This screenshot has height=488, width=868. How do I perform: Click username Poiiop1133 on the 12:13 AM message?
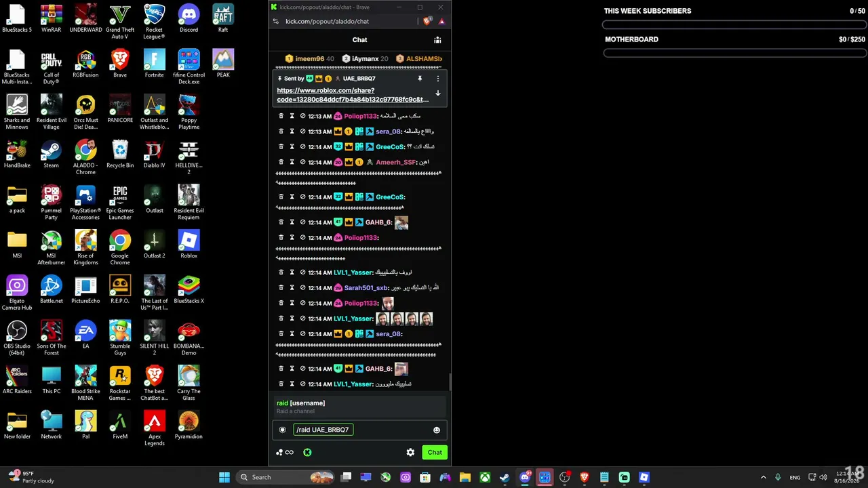pos(360,116)
